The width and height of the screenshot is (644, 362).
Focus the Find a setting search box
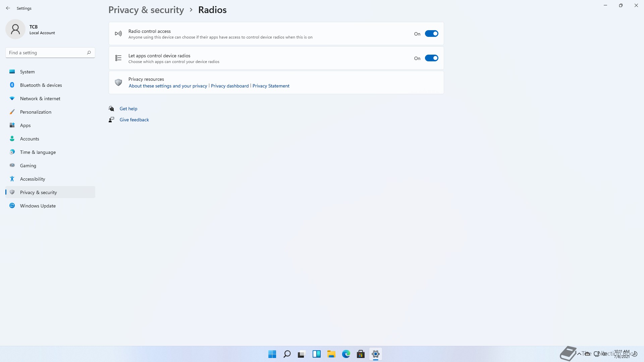click(50, 53)
